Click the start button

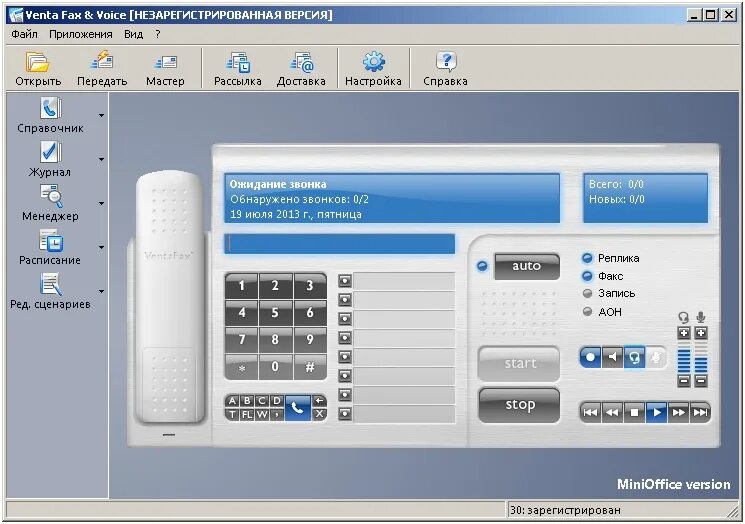(x=519, y=364)
